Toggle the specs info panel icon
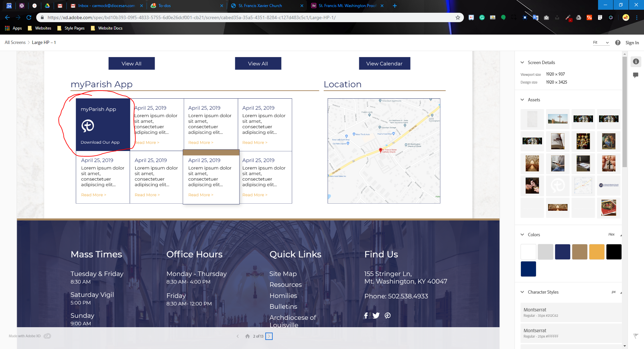This screenshot has height=349, width=644. [636, 61]
